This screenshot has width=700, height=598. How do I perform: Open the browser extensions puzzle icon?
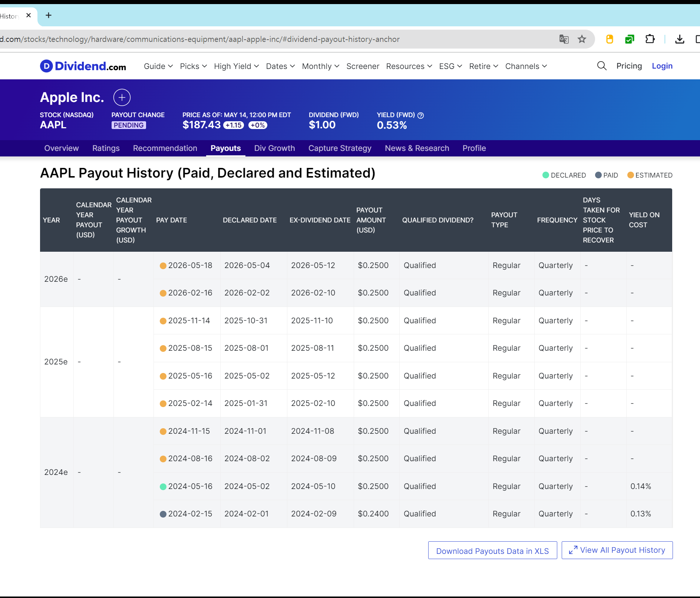650,39
